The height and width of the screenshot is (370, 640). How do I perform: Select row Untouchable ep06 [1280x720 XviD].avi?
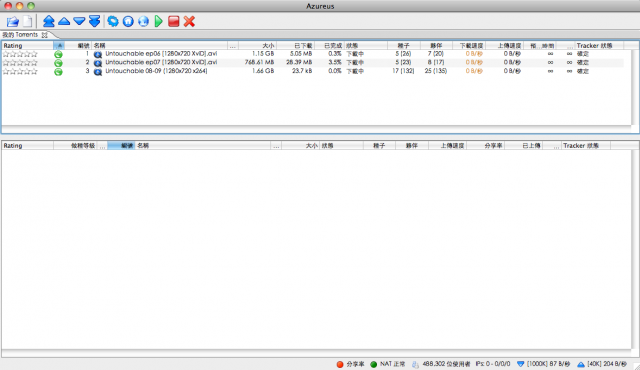click(313, 54)
